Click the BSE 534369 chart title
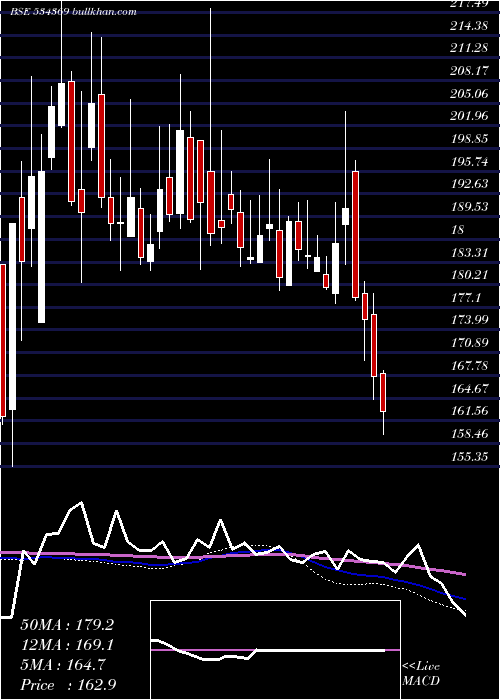Viewport: 500px width, 700px height. [x=74, y=12]
